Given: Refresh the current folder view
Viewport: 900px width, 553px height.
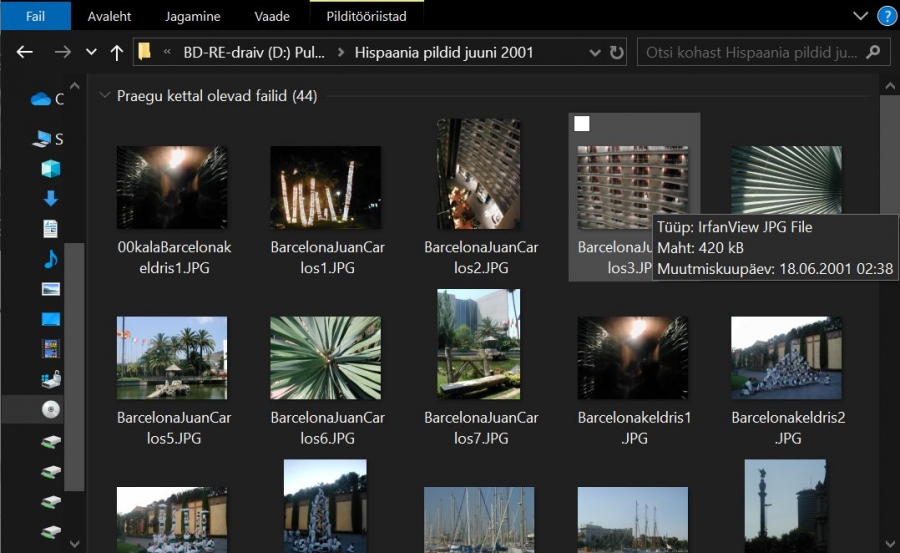Looking at the screenshot, I should 616,53.
